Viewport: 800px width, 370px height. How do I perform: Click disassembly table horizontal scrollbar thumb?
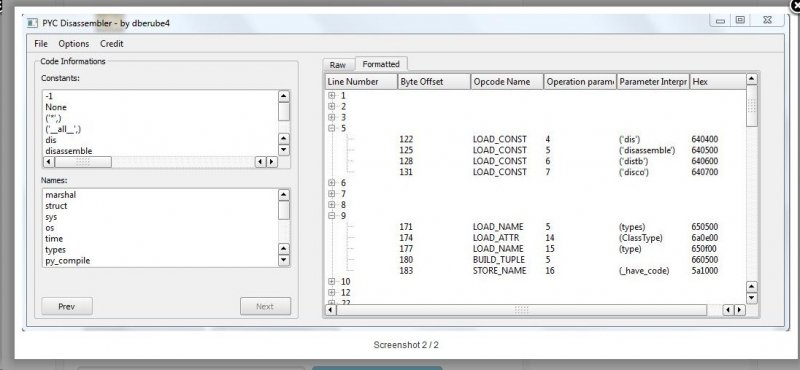click(521, 310)
